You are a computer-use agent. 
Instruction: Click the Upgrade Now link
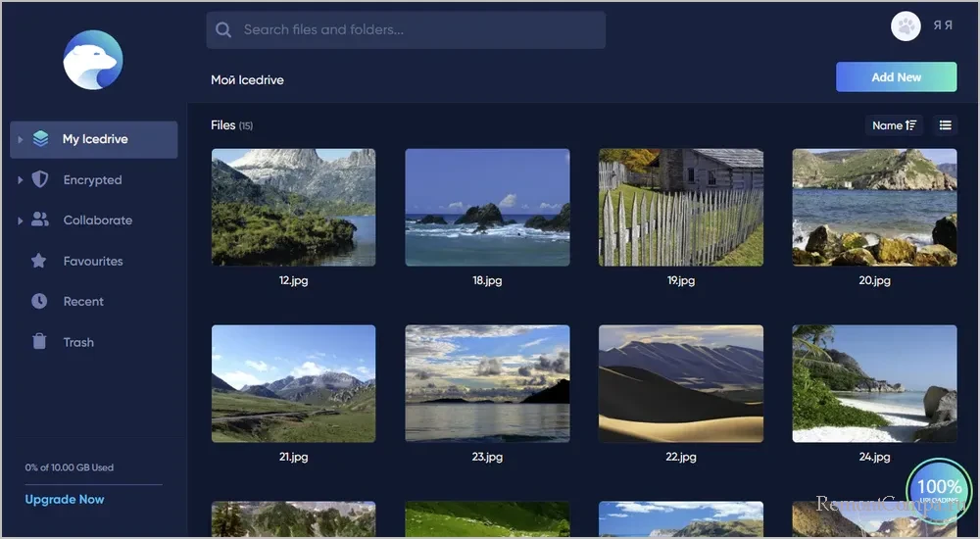pos(65,500)
